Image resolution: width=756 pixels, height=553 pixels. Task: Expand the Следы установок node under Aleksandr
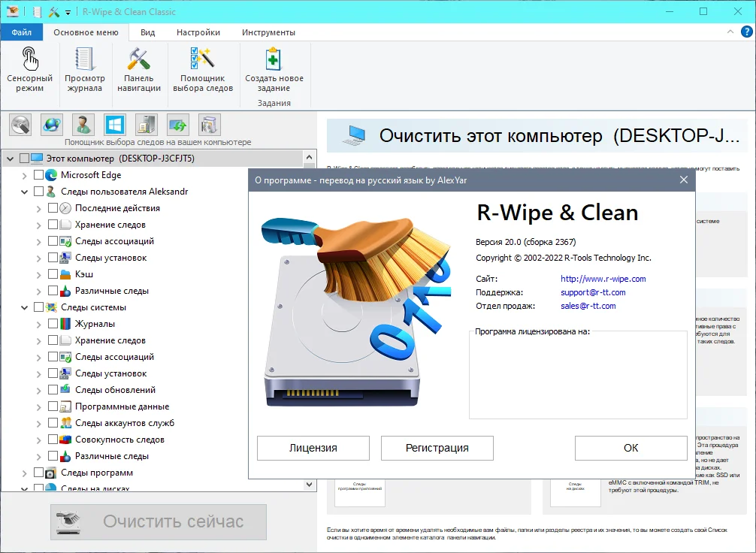click(39, 258)
